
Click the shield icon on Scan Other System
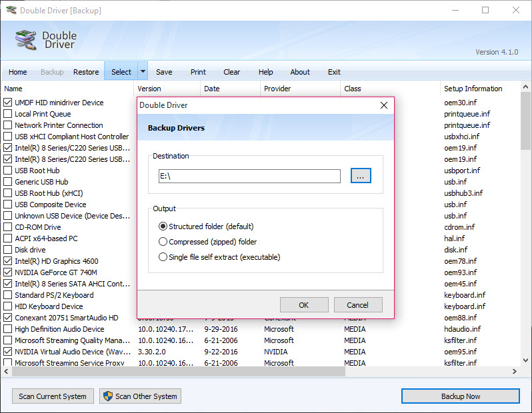(108, 396)
